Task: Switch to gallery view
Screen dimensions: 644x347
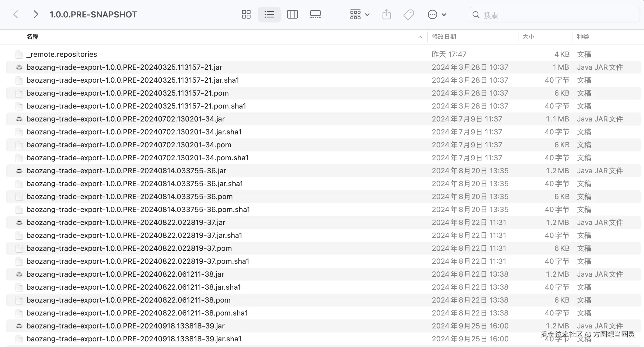Action: [315, 14]
